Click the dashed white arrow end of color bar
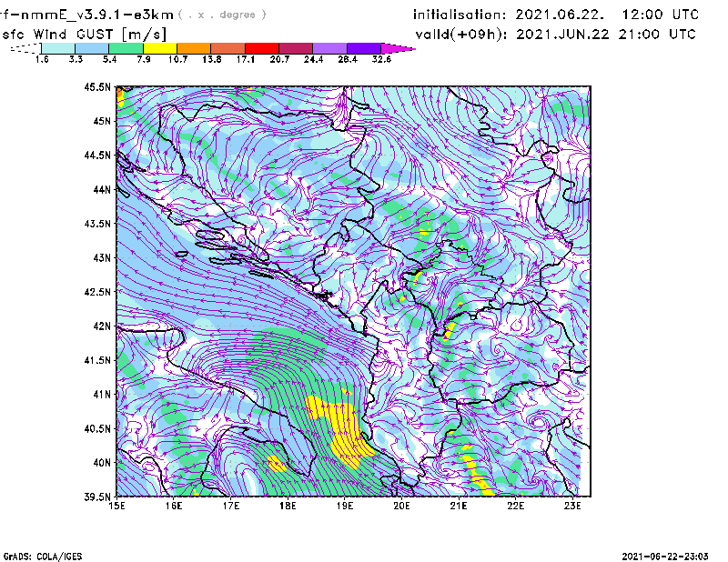The width and height of the screenshot is (728, 562). point(25,48)
